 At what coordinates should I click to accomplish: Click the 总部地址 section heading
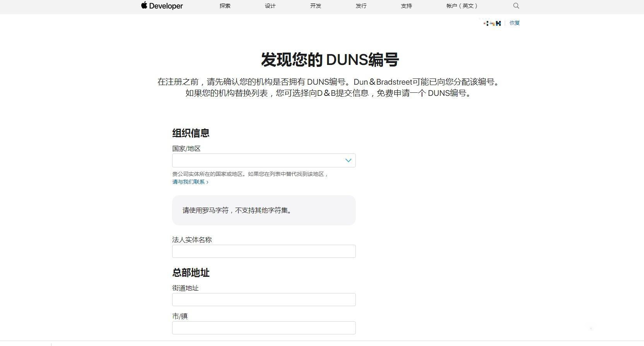point(191,273)
